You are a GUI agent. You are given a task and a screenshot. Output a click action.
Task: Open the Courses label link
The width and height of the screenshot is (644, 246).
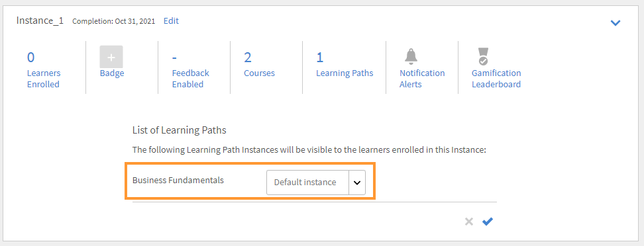click(x=259, y=73)
